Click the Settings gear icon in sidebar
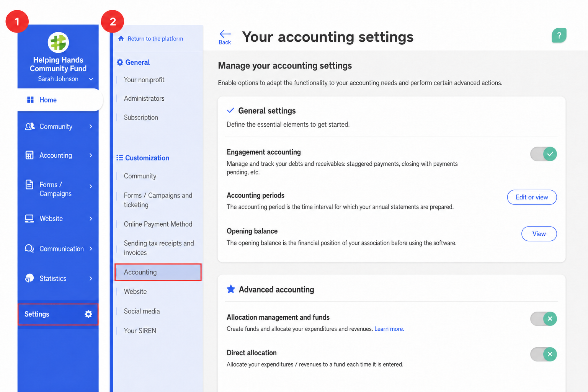 point(88,314)
